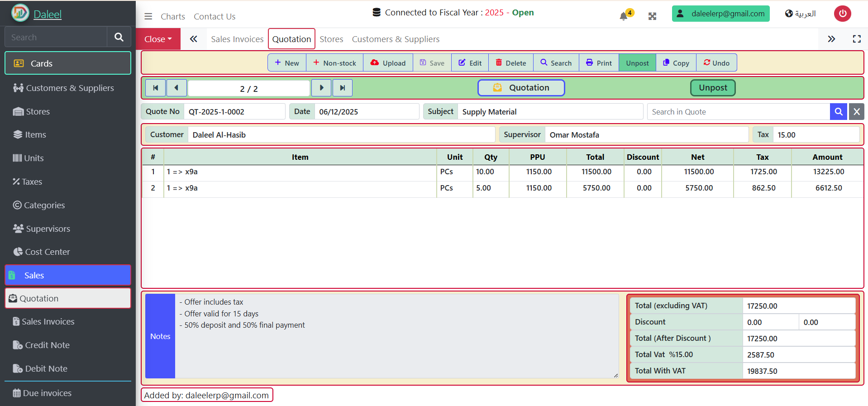Jump to the first record
The image size is (868, 406).
point(155,88)
